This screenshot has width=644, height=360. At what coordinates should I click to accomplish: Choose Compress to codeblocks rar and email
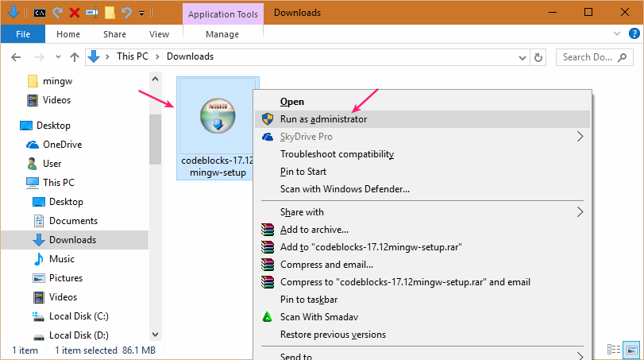click(422, 282)
